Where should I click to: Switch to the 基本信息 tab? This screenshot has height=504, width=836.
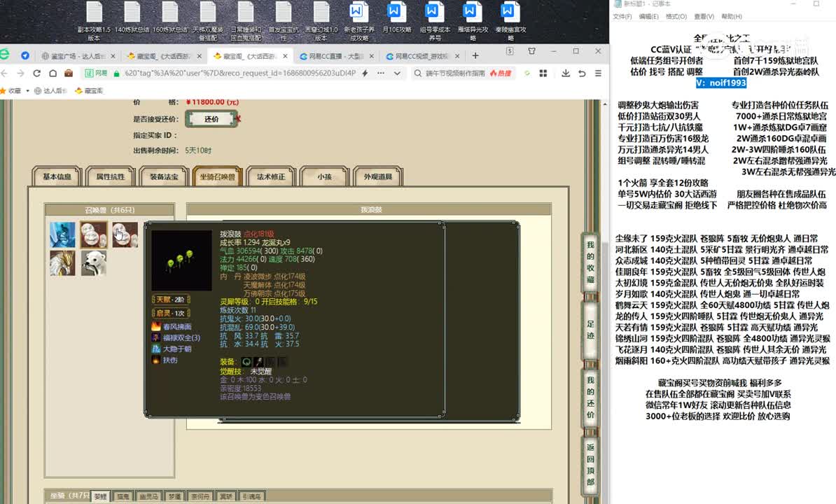(x=57, y=177)
